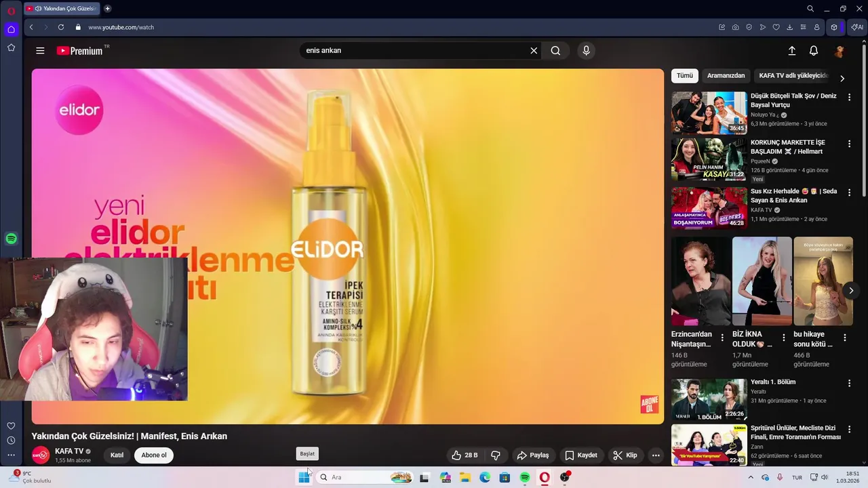
Task: Save the video with Kaydet
Action: click(581, 455)
